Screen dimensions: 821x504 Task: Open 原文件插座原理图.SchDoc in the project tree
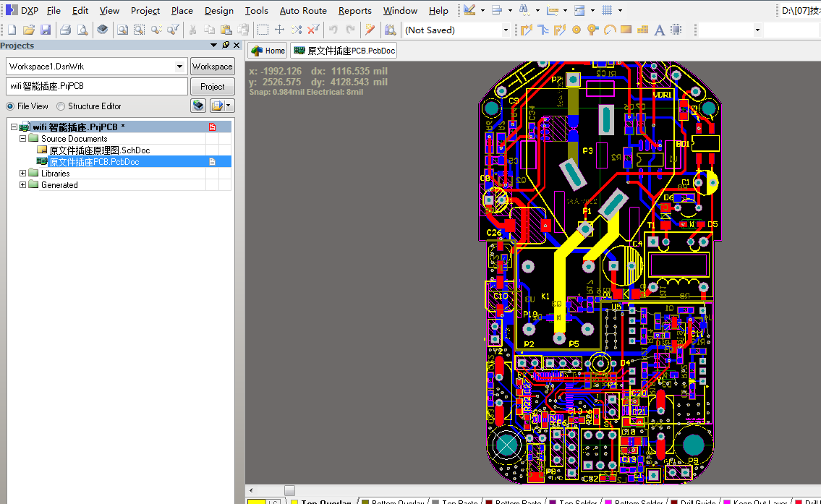coord(100,150)
